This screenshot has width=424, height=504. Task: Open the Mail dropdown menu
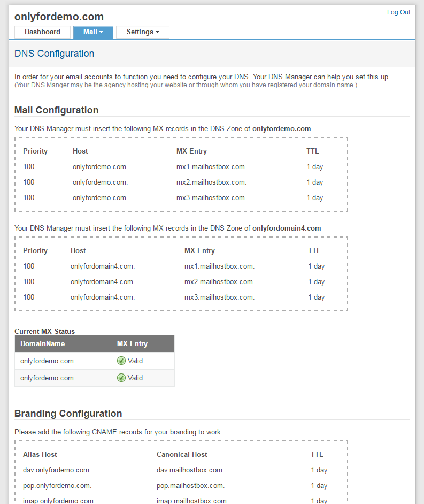click(93, 32)
